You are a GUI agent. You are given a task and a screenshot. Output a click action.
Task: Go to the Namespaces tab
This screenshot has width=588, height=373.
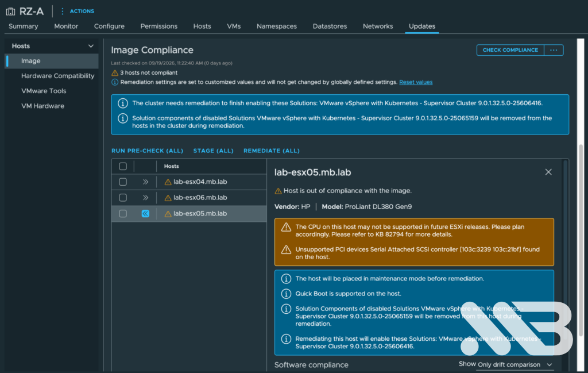click(277, 26)
